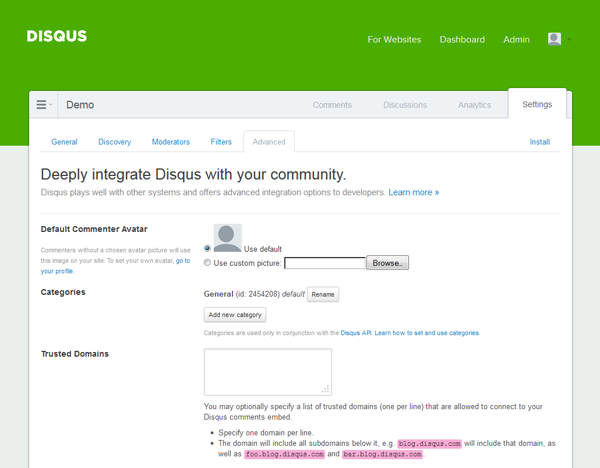The height and width of the screenshot is (468, 600).
Task: Click the Browse button
Action: [387, 263]
